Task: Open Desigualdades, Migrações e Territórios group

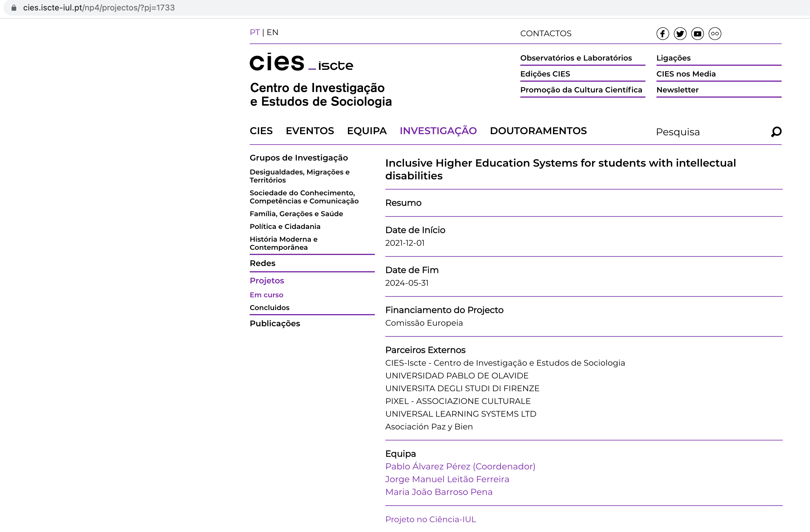Action: [300, 176]
